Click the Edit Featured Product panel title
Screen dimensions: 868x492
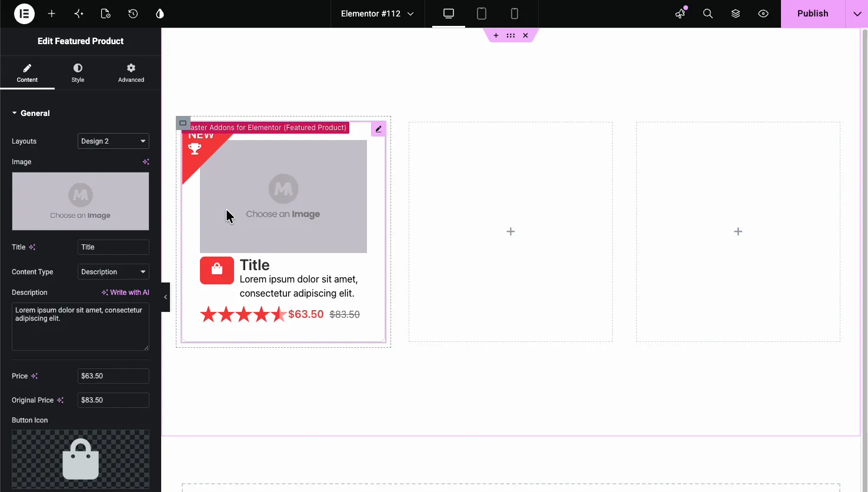point(81,41)
